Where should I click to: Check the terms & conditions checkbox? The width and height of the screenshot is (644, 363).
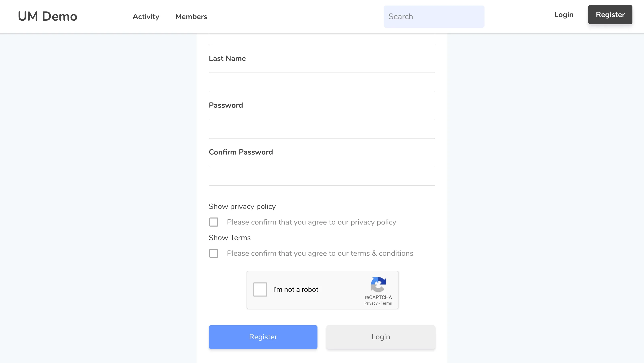(214, 253)
